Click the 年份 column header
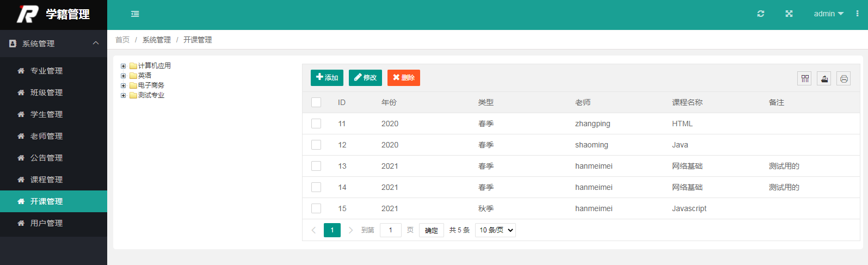 tap(389, 102)
